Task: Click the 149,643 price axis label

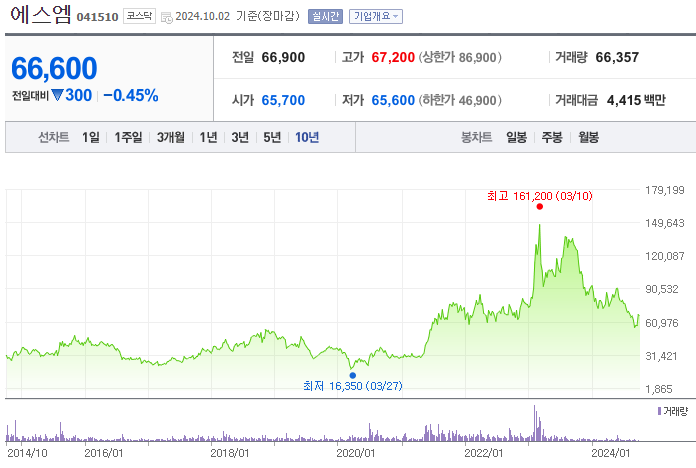Action: (664, 223)
